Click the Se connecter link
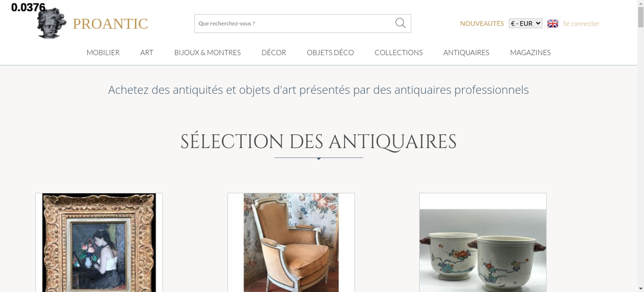Viewport: 644px width, 292px height. click(x=581, y=23)
